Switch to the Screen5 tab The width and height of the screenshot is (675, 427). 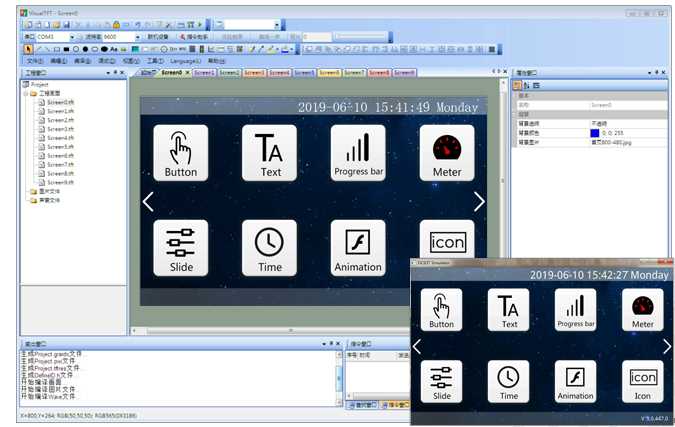point(304,73)
